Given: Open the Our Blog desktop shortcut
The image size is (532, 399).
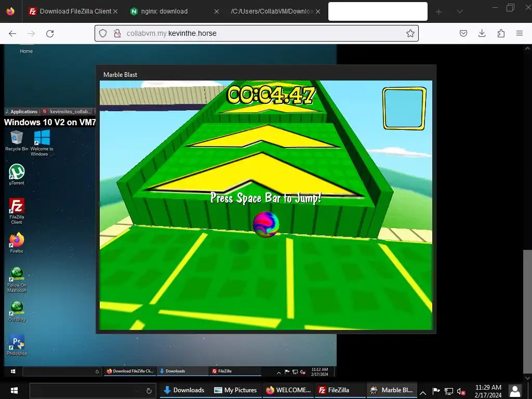Looking at the screenshot, I should 17,312.
